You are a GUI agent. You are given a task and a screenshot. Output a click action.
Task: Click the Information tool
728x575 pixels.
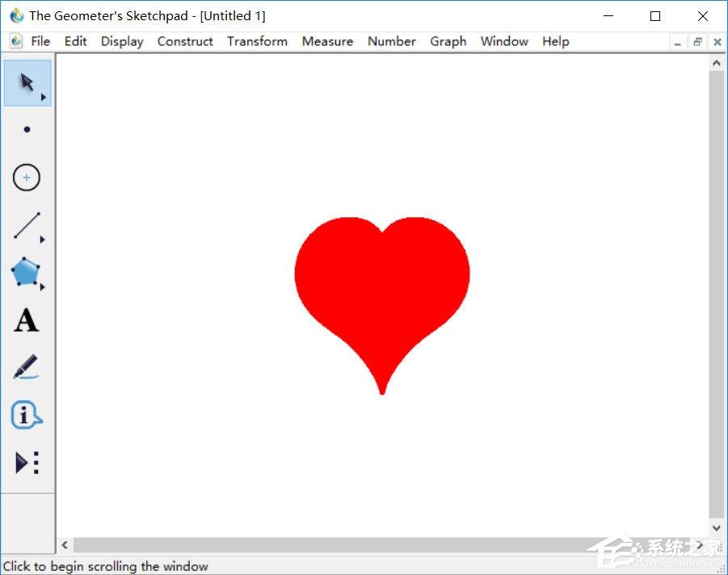[26, 415]
